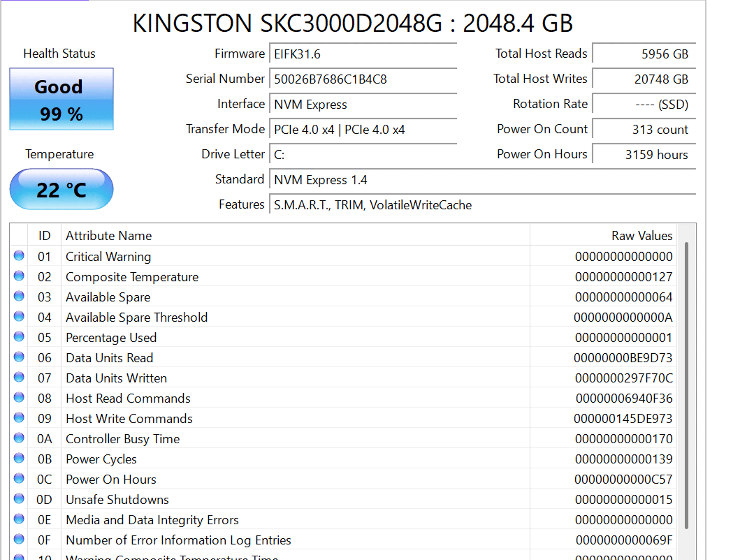This screenshot has width=747, height=560.
Task: Click the status icon for Critical Warning
Action: (19, 256)
